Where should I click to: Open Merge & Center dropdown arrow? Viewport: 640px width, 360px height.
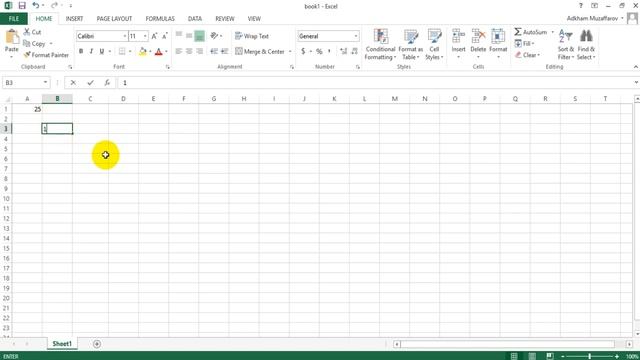[x=290, y=51]
